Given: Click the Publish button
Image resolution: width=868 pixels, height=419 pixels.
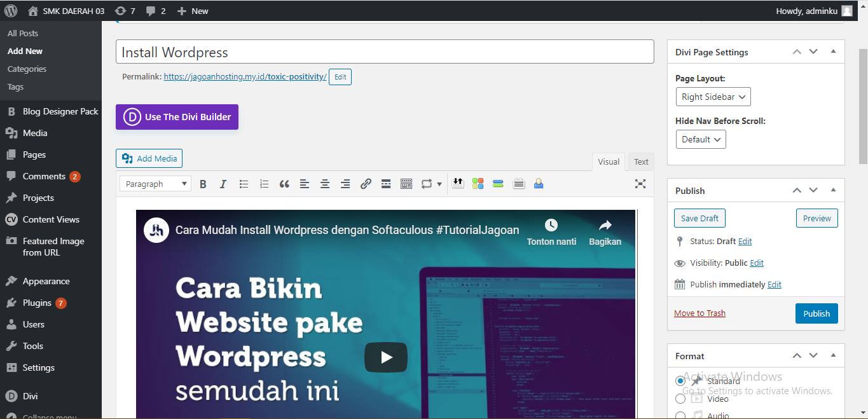Looking at the screenshot, I should [816, 313].
